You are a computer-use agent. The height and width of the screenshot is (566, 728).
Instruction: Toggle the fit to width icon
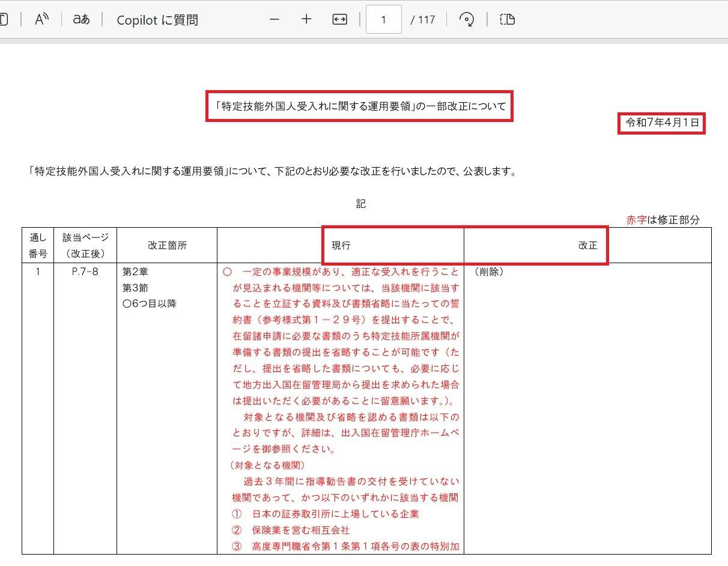click(x=339, y=19)
